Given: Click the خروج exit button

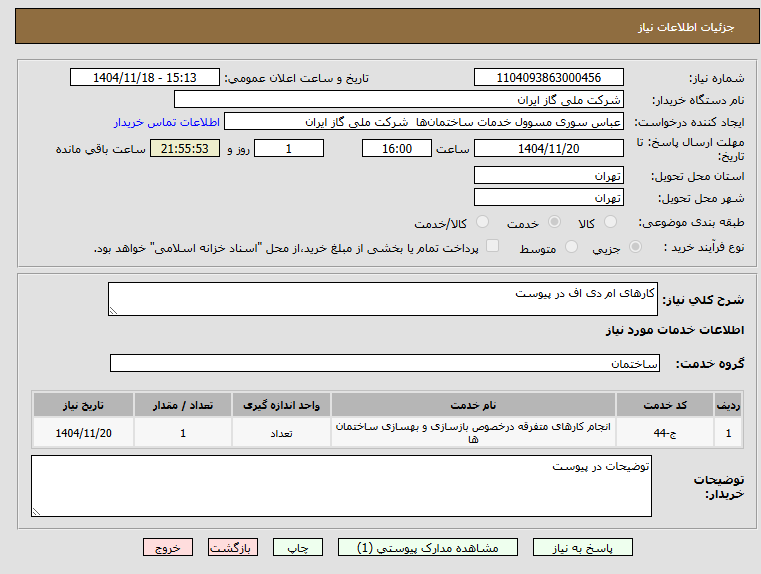Looking at the screenshot, I should pos(168,547).
